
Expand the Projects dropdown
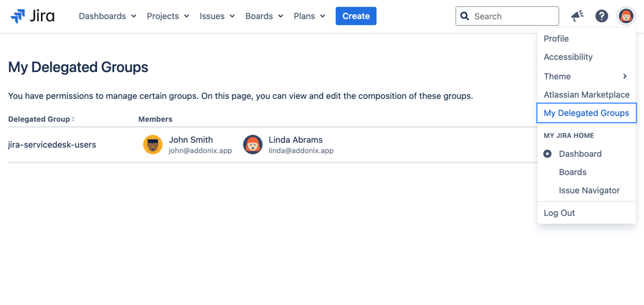click(x=168, y=16)
